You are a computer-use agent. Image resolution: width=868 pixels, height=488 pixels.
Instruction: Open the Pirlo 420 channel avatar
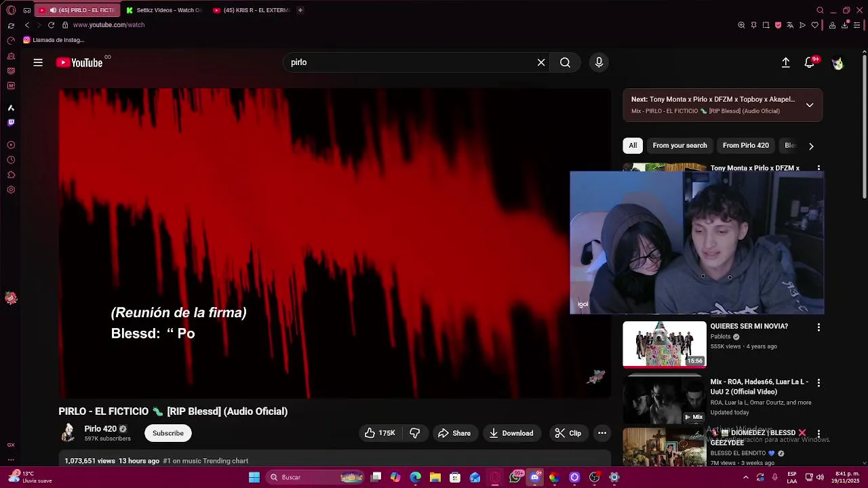pyautogui.click(x=68, y=433)
